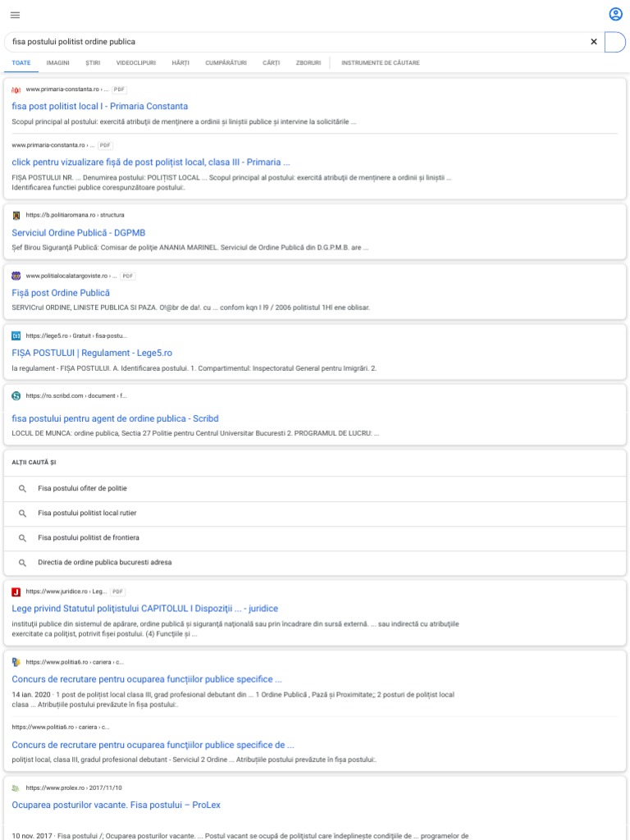Expand INSTRUMENTE DE CĂUTARE options
630x840 pixels.
coord(381,62)
